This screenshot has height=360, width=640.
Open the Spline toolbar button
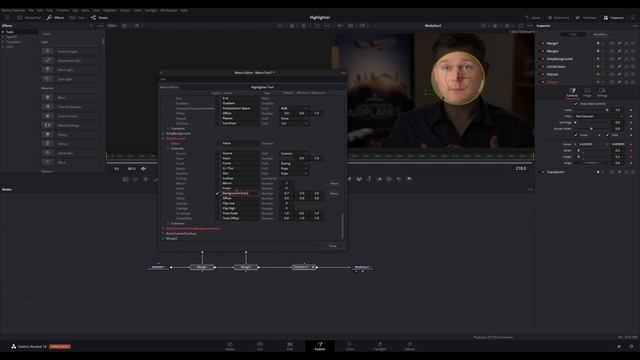click(x=533, y=18)
